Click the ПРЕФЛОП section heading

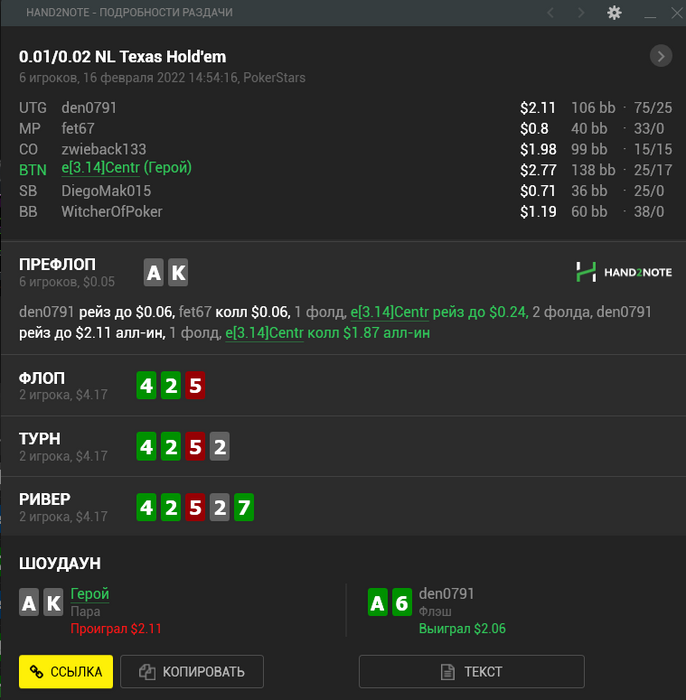(x=57, y=264)
